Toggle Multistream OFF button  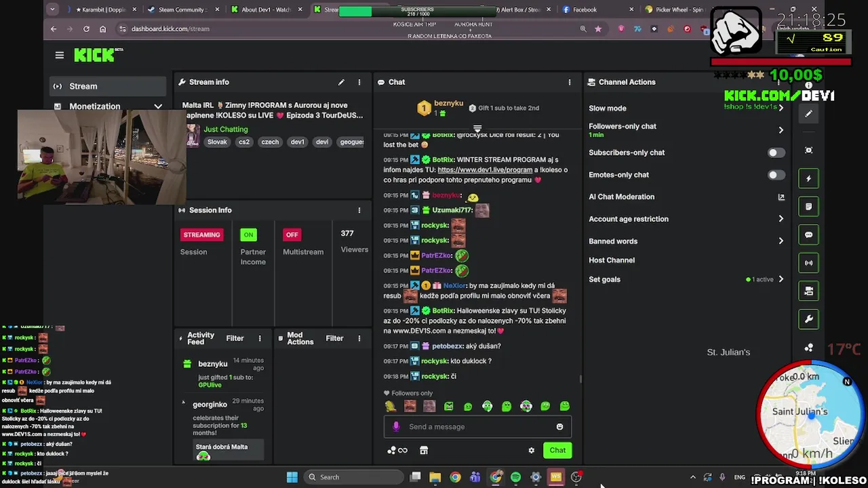pos(292,235)
